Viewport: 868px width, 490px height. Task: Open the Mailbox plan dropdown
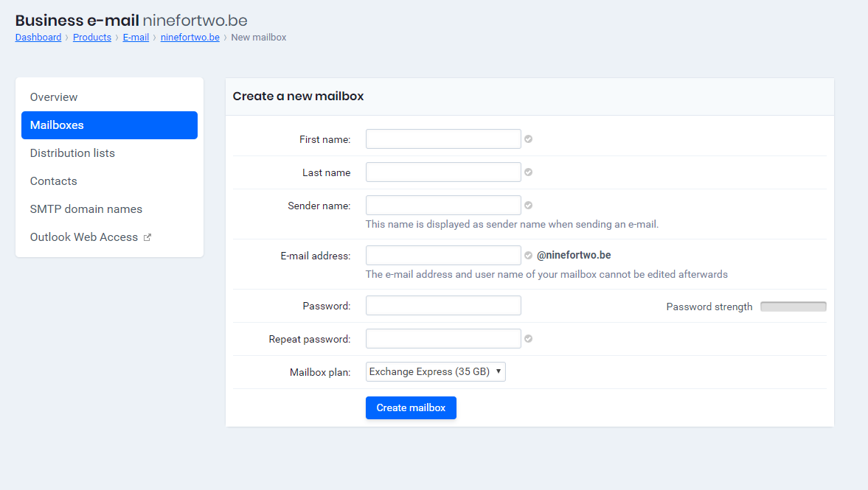(x=436, y=371)
